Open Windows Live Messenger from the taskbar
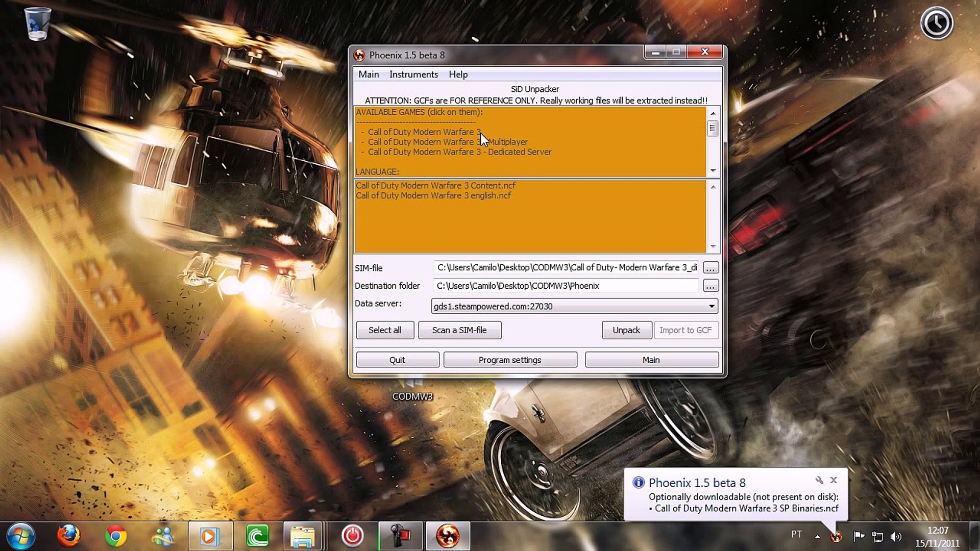The image size is (980, 551). 163,536
